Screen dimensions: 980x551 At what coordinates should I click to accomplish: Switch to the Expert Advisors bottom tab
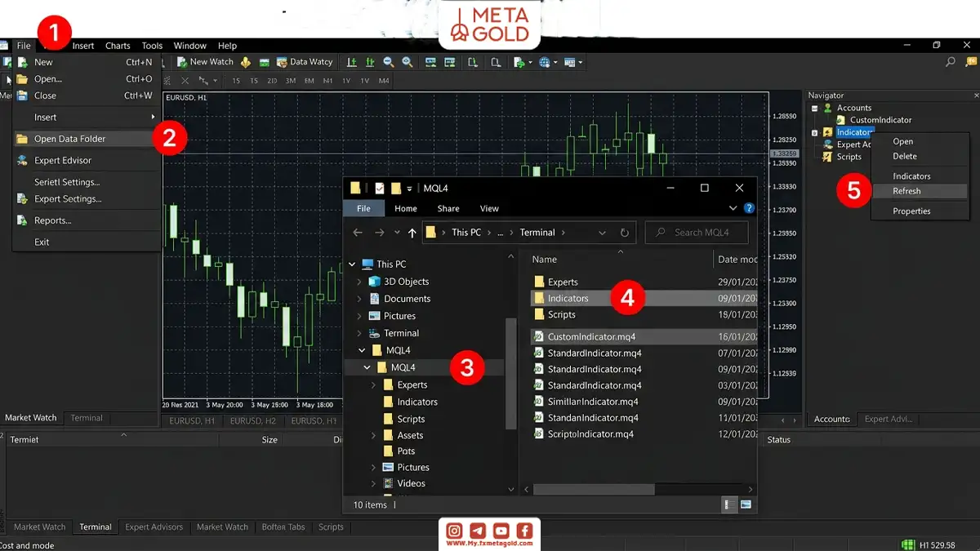[154, 527]
